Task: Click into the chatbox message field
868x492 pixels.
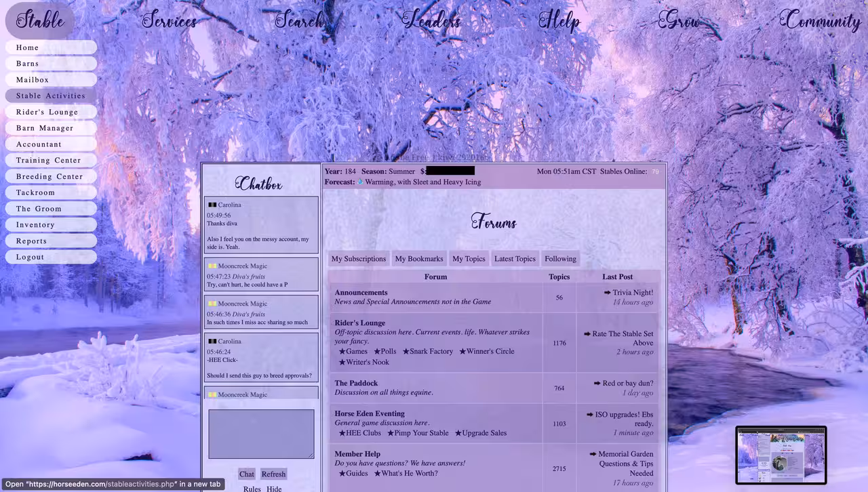Action: click(261, 434)
